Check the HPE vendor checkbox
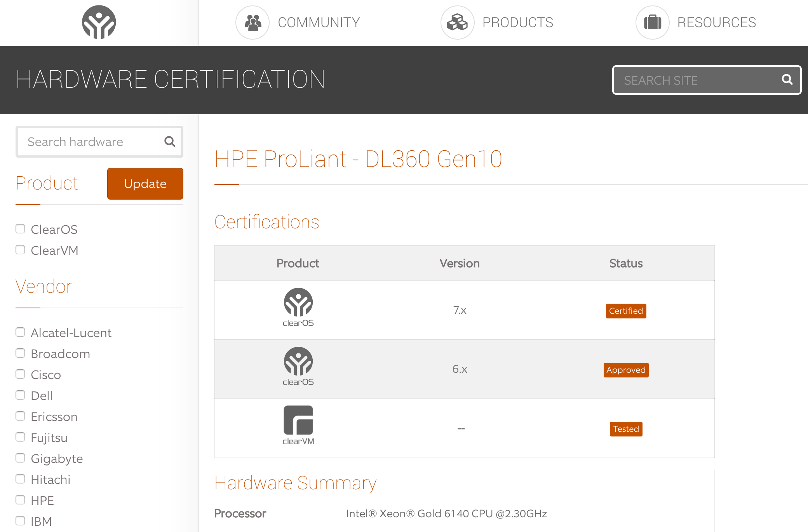808x532 pixels. (x=20, y=500)
